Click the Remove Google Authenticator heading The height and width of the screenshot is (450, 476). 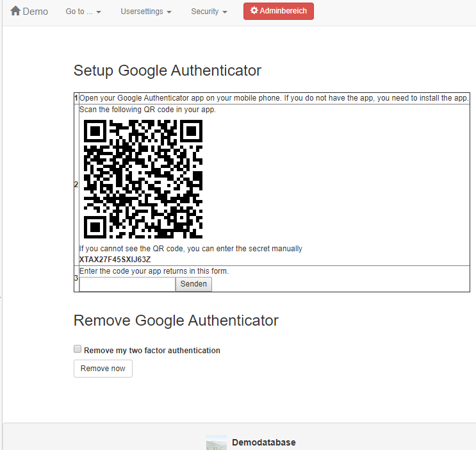[176, 321]
